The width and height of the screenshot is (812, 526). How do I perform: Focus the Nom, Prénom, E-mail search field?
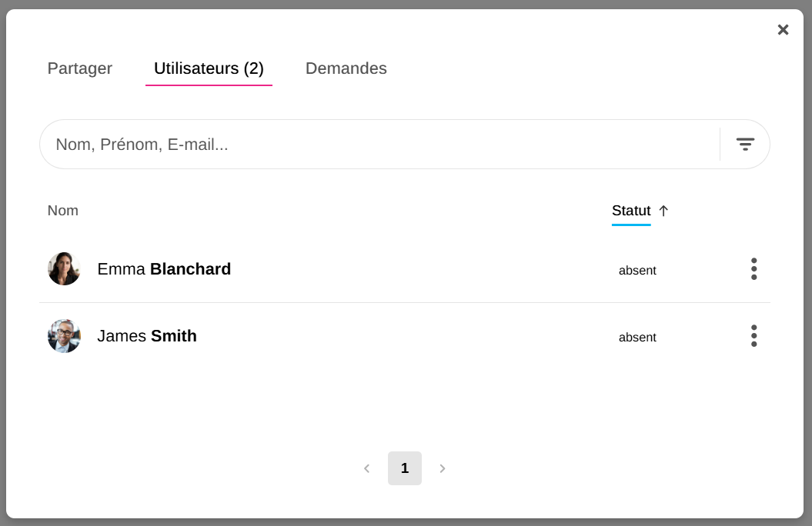tap(377, 145)
